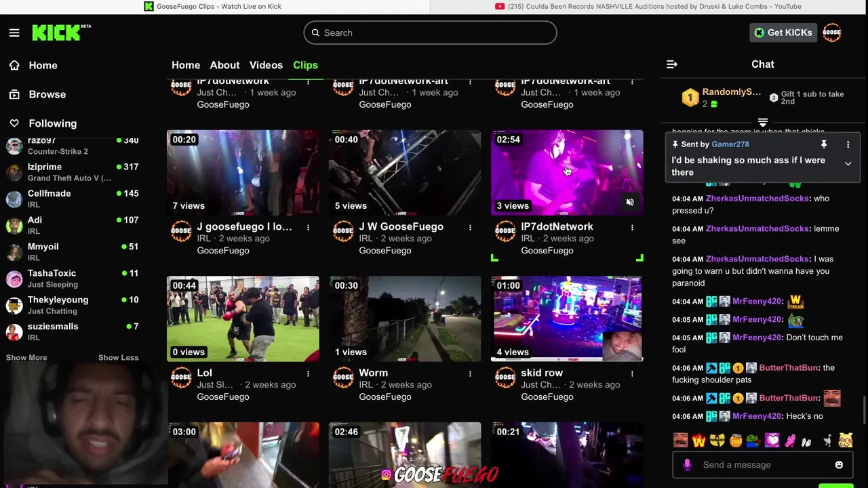Open Iziprime channel in sidebar

[73, 172]
